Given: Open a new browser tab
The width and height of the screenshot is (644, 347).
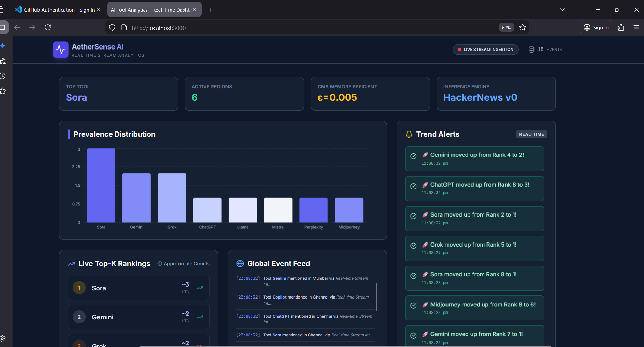Looking at the screenshot, I should pyautogui.click(x=211, y=10).
